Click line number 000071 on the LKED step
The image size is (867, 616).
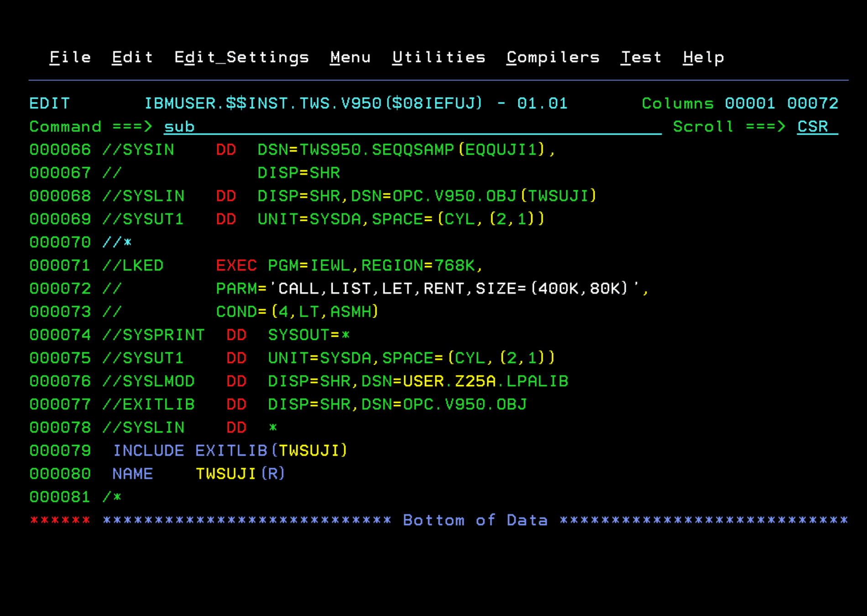click(x=60, y=266)
